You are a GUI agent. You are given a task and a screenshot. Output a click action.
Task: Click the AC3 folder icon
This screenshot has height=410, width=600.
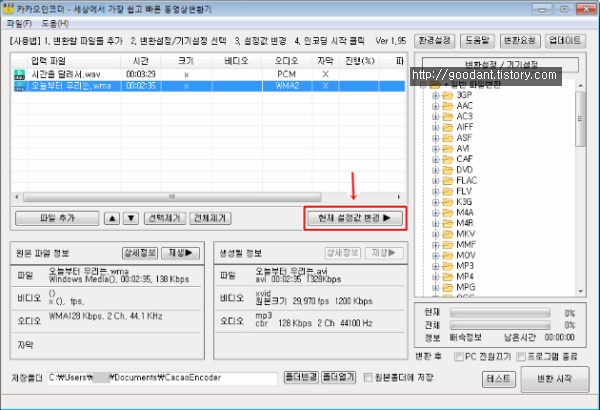point(448,117)
